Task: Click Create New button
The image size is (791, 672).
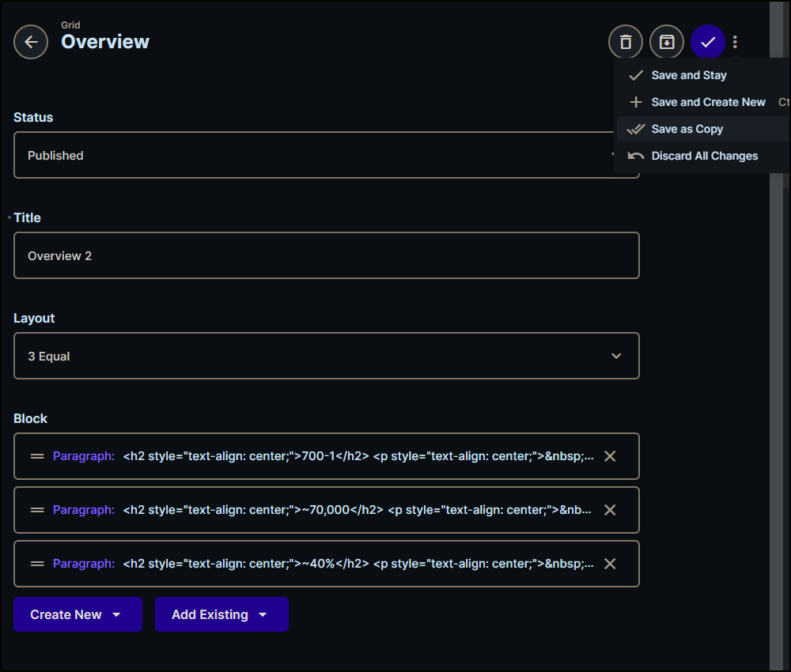Action: tap(78, 614)
